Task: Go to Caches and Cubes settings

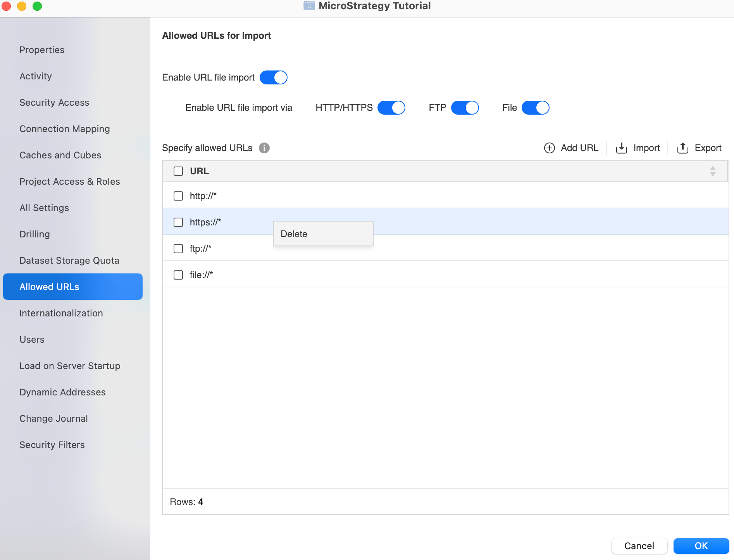Action: click(60, 155)
